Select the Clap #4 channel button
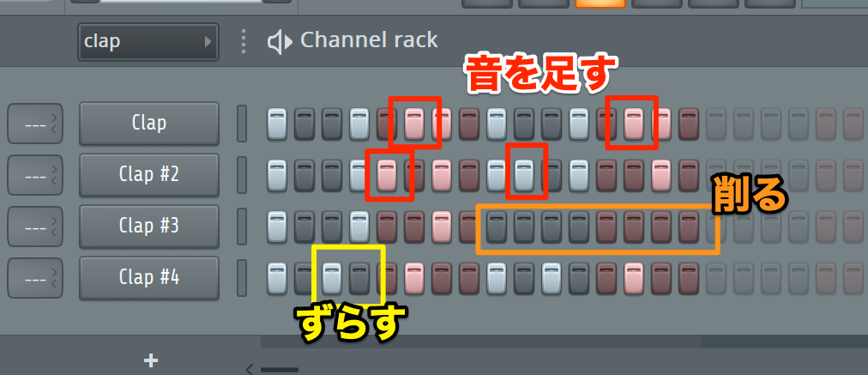 [149, 277]
